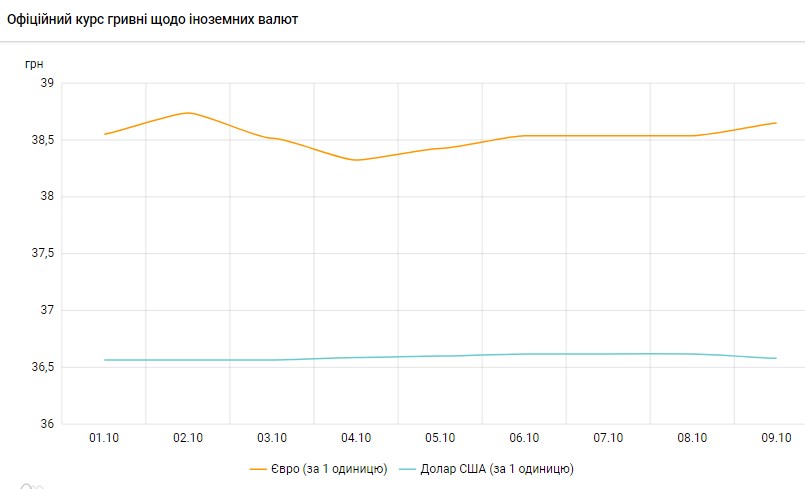Screen dimensions: 805x489
Task: Click the 36 label at the y-axis bottom
Action: tap(46, 424)
